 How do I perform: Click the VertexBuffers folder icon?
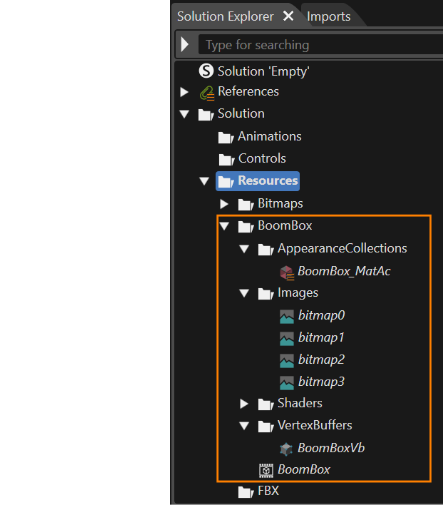coord(266,426)
